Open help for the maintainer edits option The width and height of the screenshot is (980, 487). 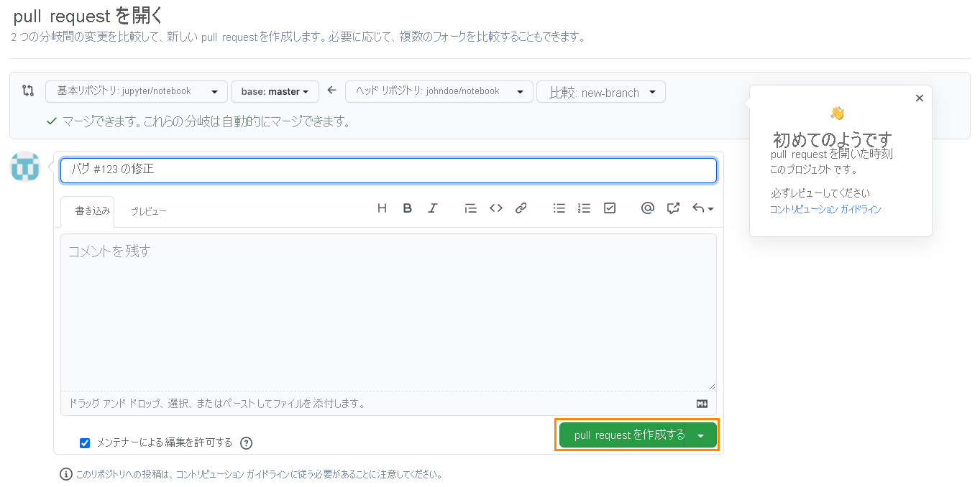[x=246, y=442]
